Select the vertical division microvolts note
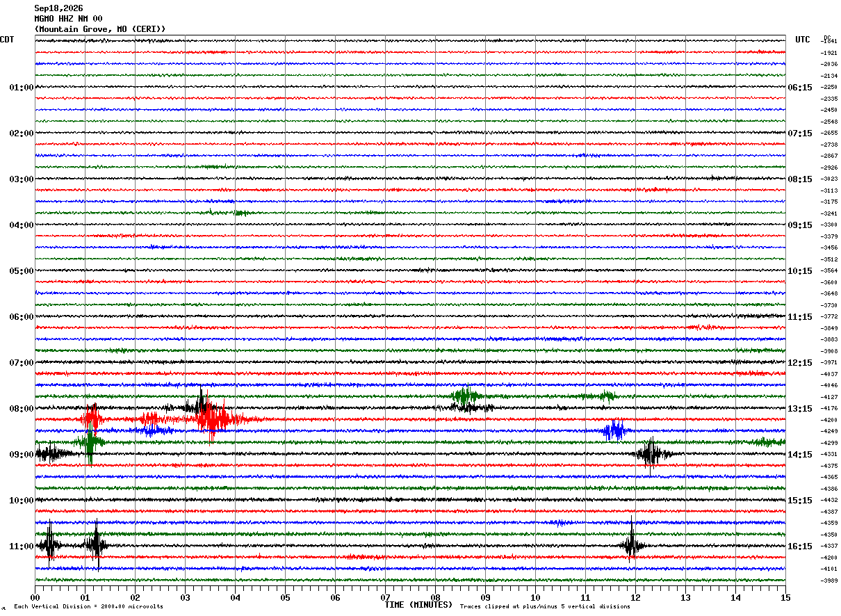The image size is (841, 616). click(89, 606)
